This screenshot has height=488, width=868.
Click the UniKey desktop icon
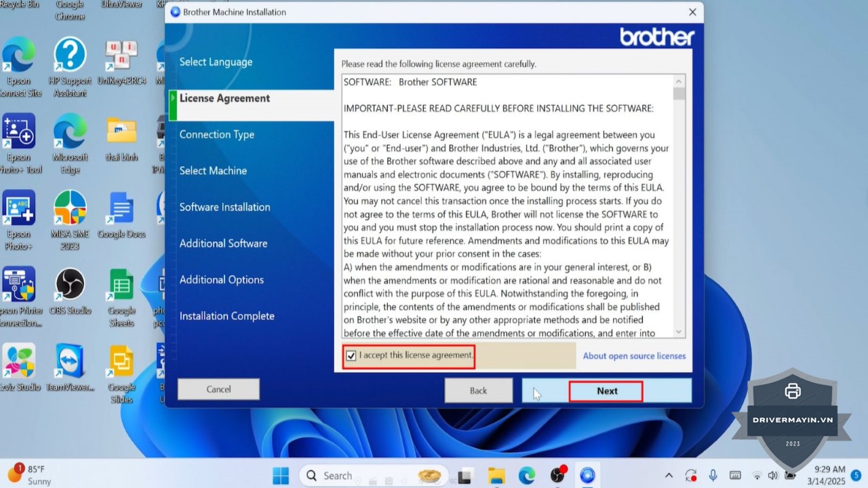pyautogui.click(x=121, y=56)
